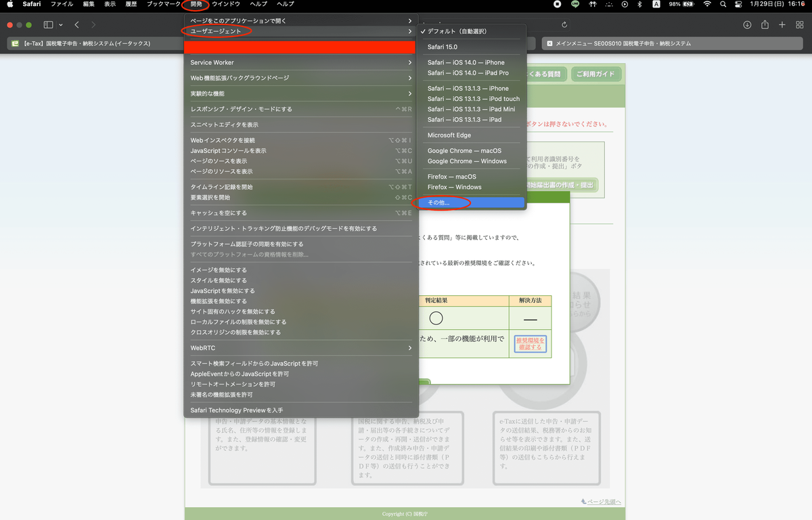Choose Firefox — Windows user agent
Viewport: 812px width, 520px height.
coord(472,187)
